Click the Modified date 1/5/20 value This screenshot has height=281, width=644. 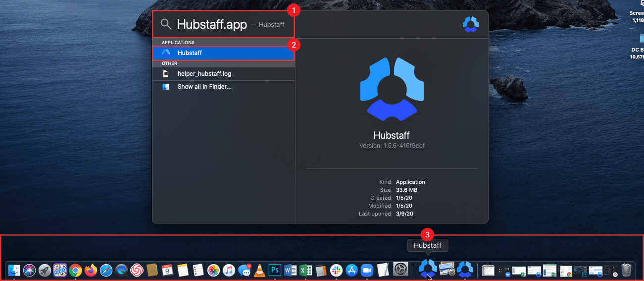tap(404, 206)
